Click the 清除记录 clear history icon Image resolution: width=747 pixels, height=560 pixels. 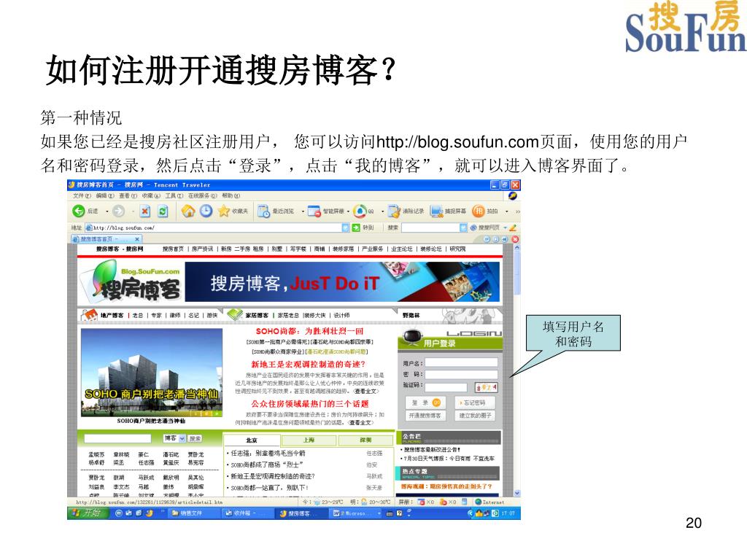(x=395, y=211)
